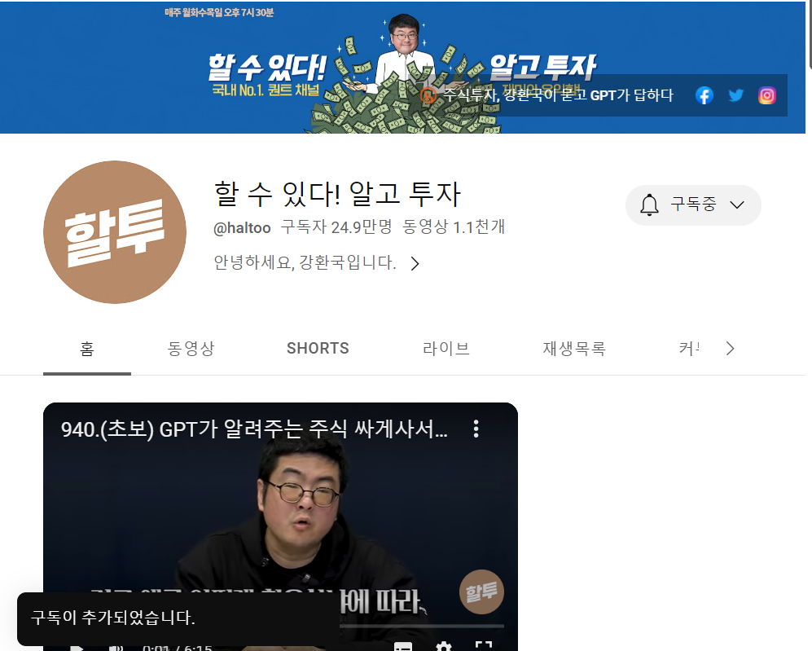Click the 주식투자, 강환국이 묻고 GPT가 답하다 banner link

557,95
